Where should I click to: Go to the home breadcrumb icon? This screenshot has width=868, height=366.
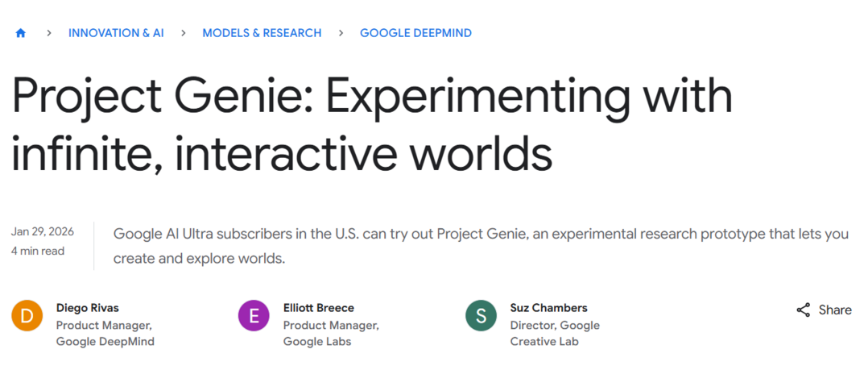click(x=20, y=33)
